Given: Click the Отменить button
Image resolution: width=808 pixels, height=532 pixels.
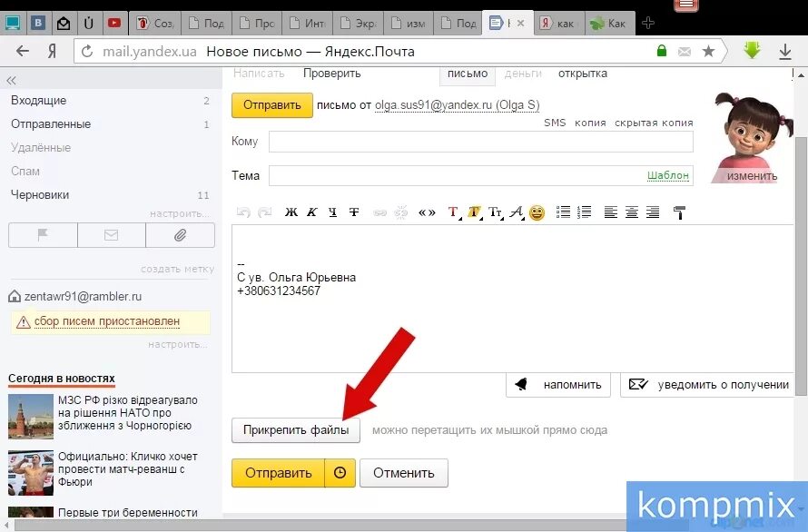Looking at the screenshot, I should [x=404, y=473].
